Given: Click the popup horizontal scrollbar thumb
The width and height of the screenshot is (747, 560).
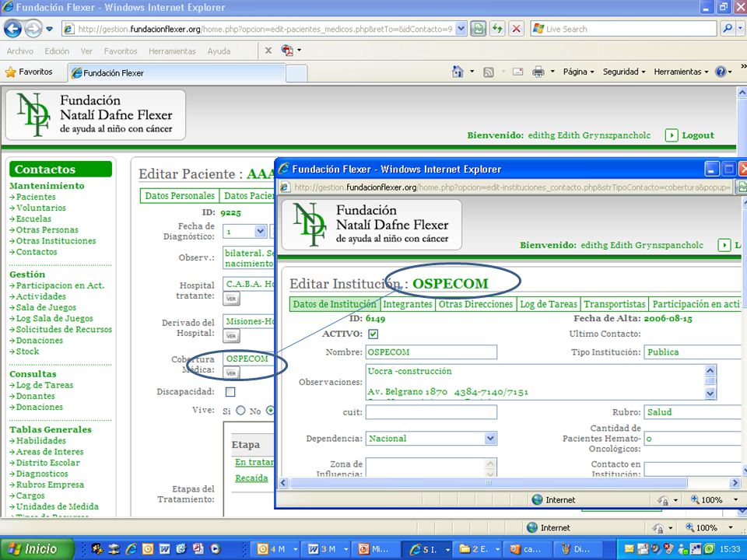Looking at the screenshot, I should point(489,483).
